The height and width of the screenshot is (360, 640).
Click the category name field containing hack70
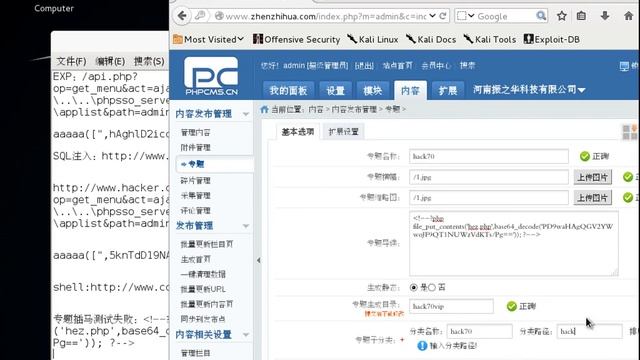480,331
